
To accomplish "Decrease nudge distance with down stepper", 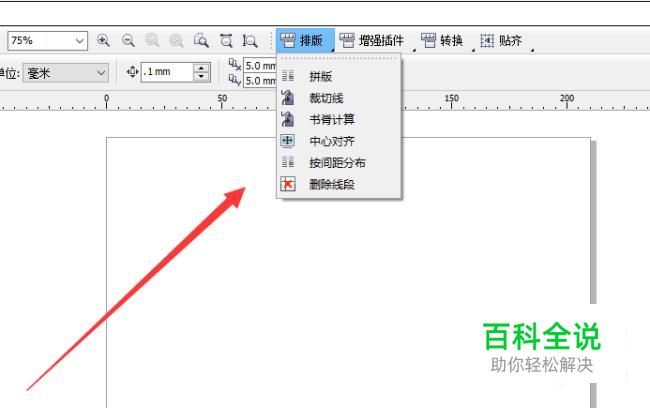I will pos(201,77).
